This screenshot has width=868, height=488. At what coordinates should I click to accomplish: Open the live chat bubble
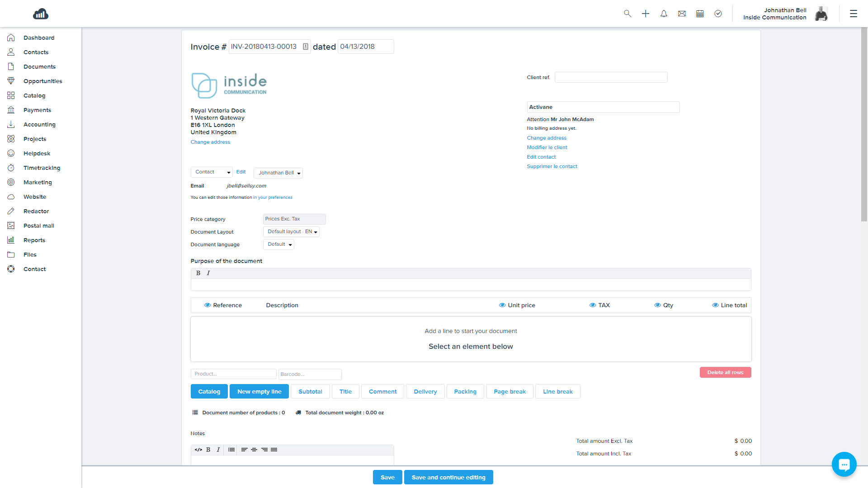(844, 464)
